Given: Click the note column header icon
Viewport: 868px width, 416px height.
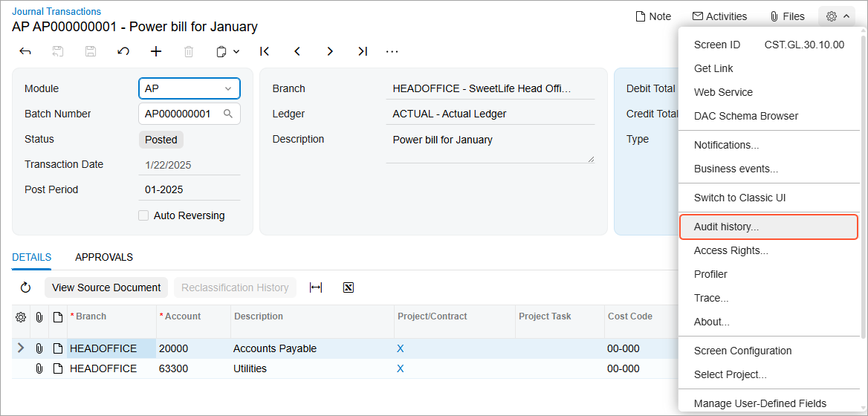Looking at the screenshot, I should coord(57,317).
